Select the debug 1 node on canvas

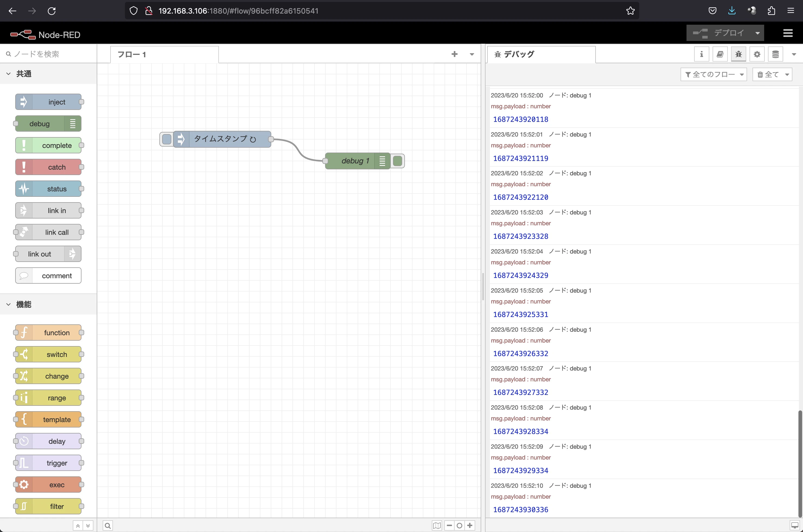tap(358, 161)
